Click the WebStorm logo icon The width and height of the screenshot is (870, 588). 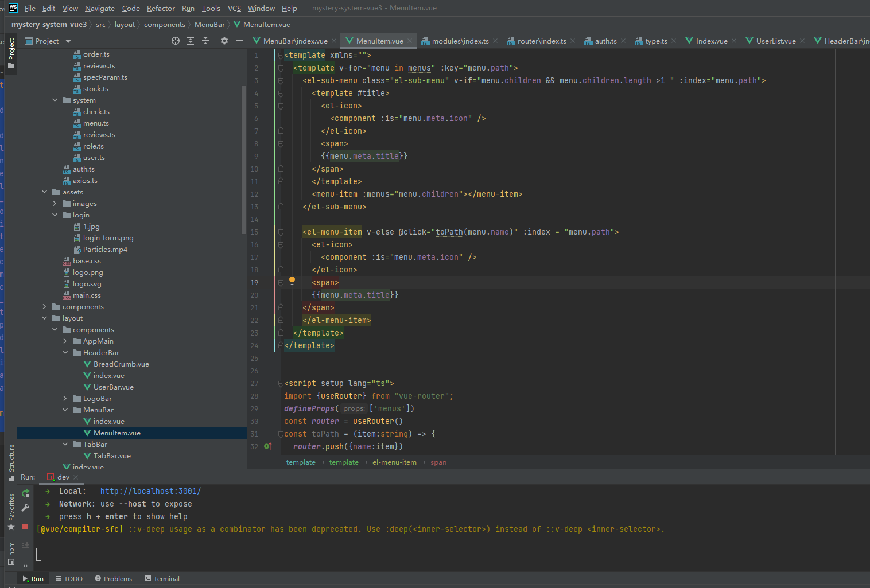[13, 8]
